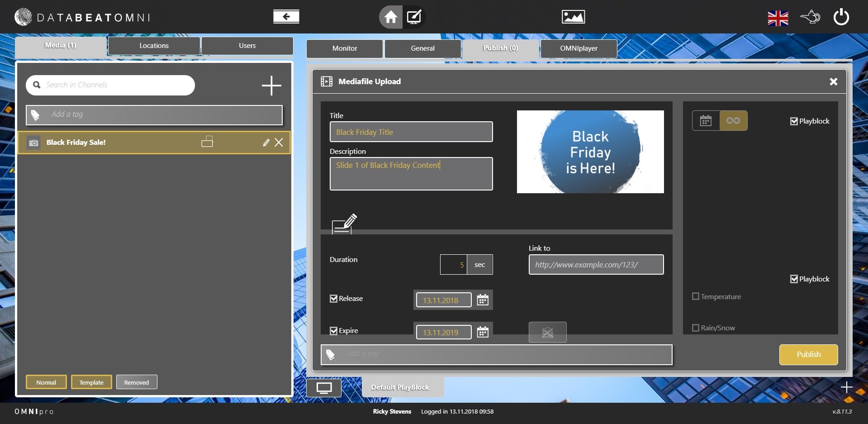Open the edit screen icon
This screenshot has height=424, width=868.
(414, 17)
